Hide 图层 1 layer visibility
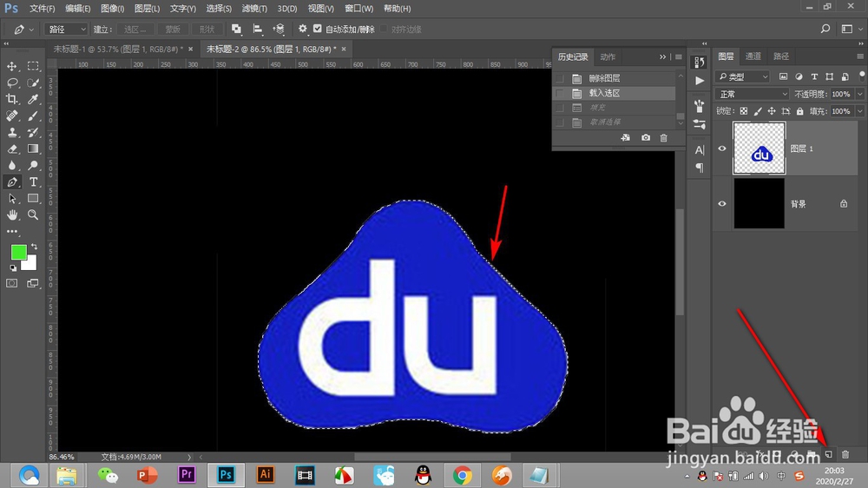868x488 pixels. click(x=722, y=148)
